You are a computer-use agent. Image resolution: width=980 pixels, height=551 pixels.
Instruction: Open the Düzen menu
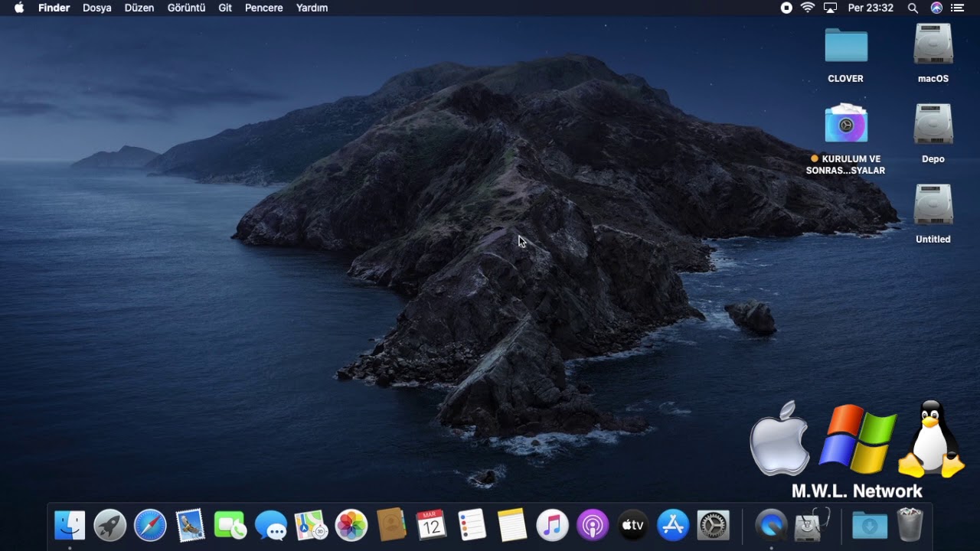tap(139, 8)
